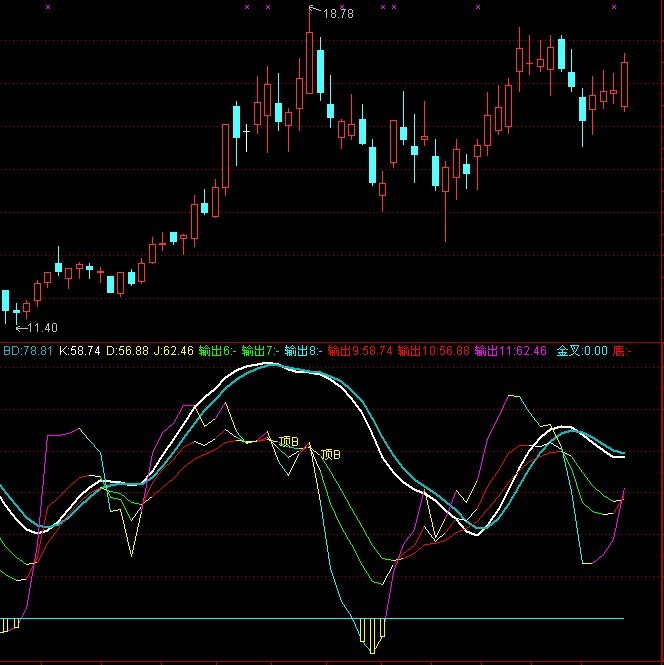Screen dimensions: 664x665
Task: Select the BD:78.81 indicator value
Action: pos(28,351)
